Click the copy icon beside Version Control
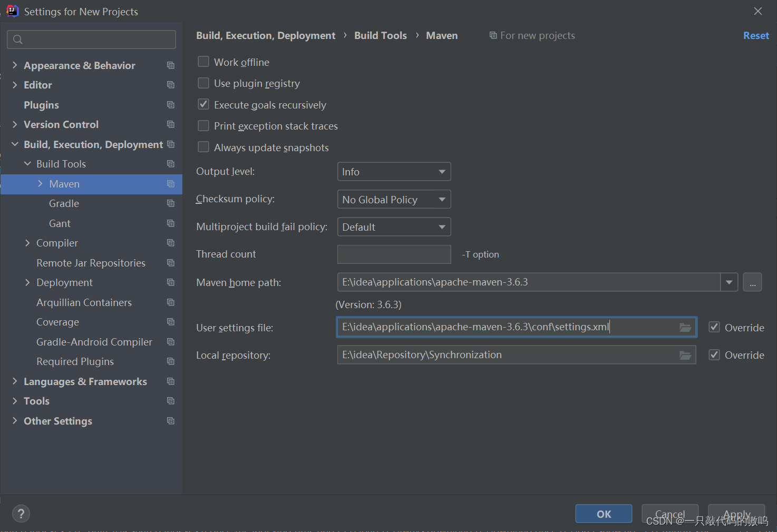 pos(171,124)
